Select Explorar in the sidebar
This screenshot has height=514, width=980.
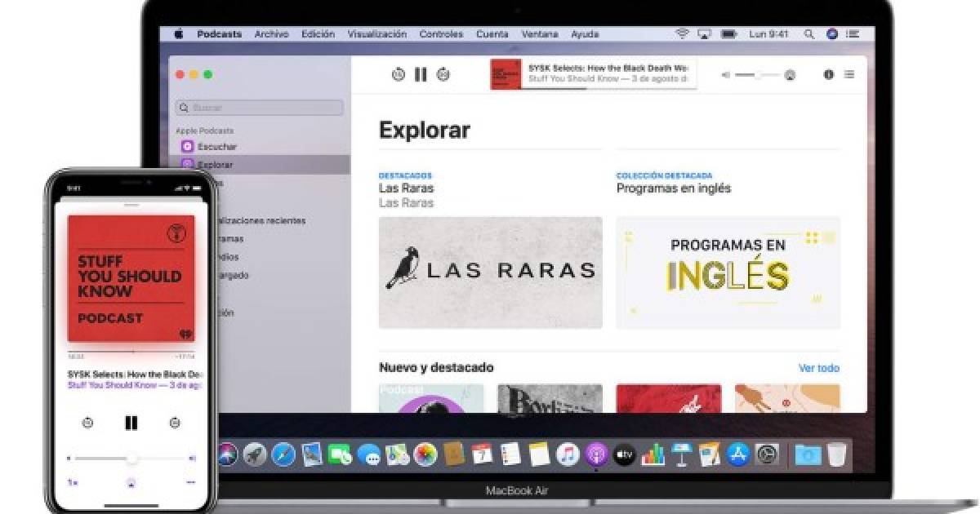point(260,165)
